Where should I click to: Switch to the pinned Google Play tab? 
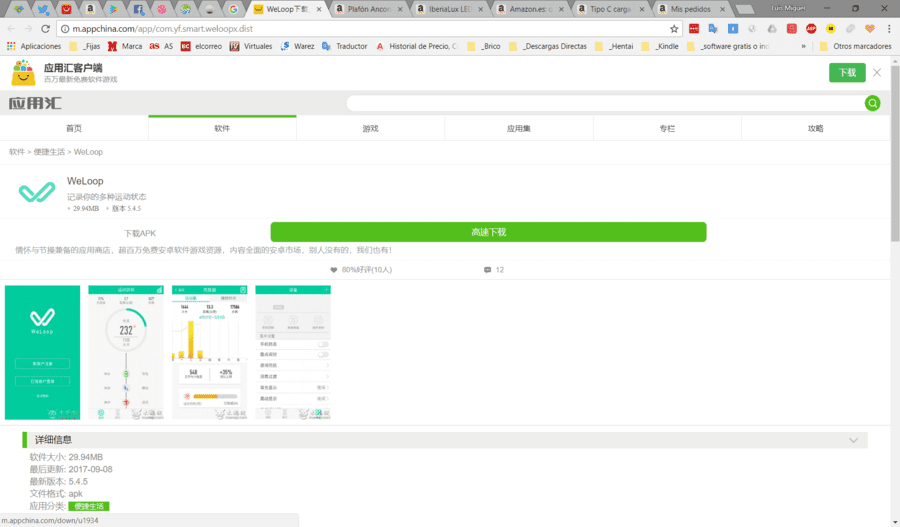[x=114, y=9]
